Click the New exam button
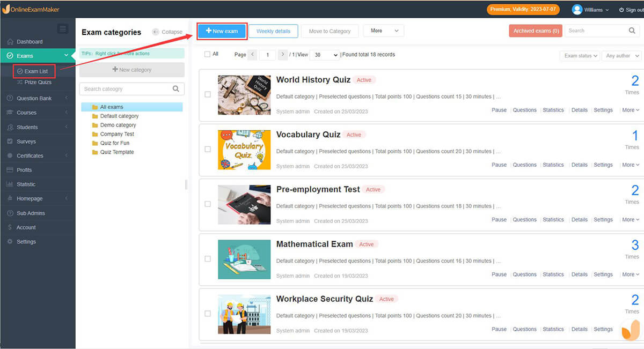 tap(222, 31)
